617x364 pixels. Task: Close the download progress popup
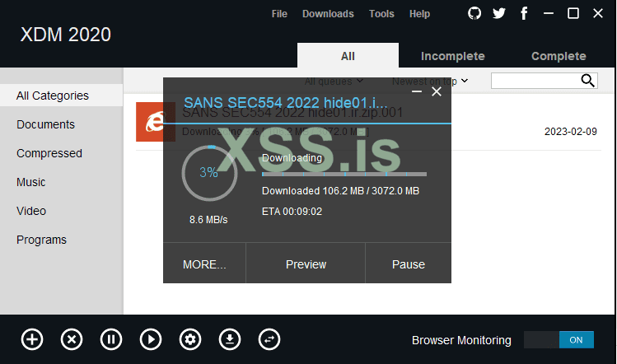click(437, 91)
